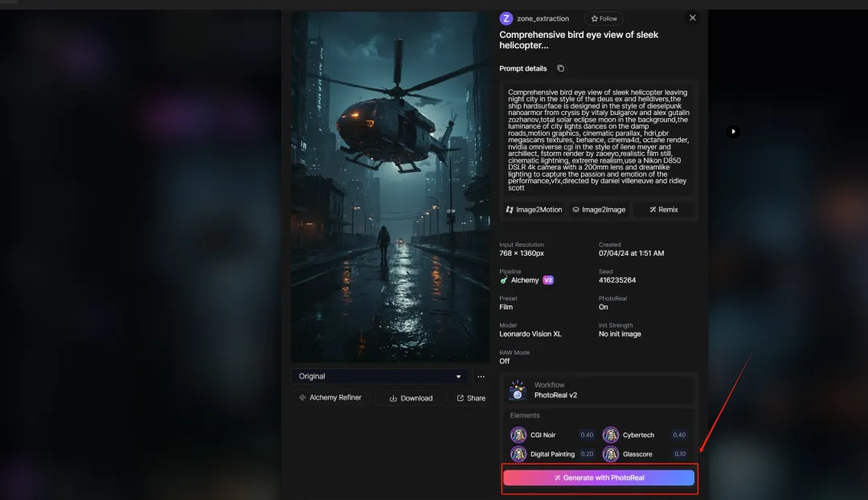The height and width of the screenshot is (500, 868).
Task: Go to next image with arrow
Action: (x=733, y=131)
